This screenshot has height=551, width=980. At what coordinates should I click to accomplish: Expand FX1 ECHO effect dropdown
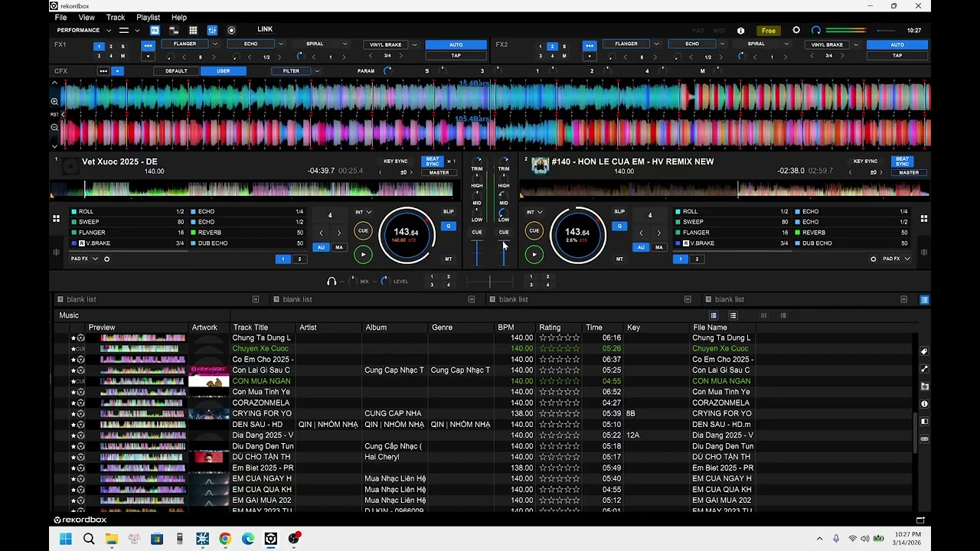pos(281,44)
